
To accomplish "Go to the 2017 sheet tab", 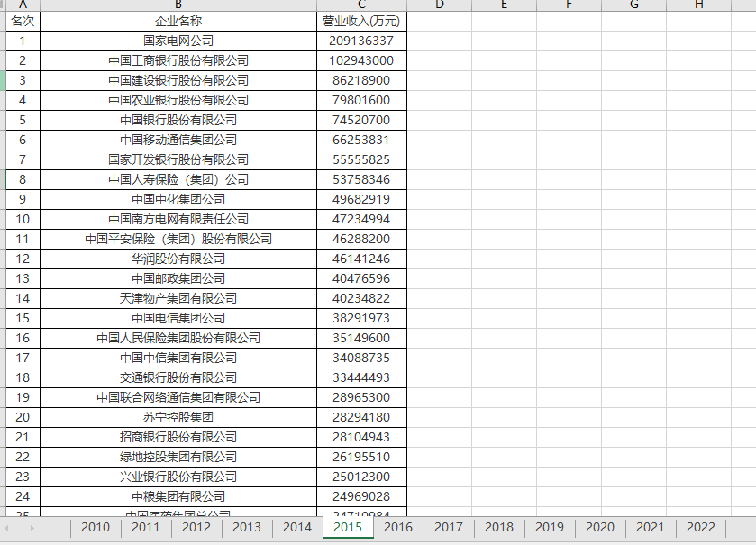I will (449, 527).
